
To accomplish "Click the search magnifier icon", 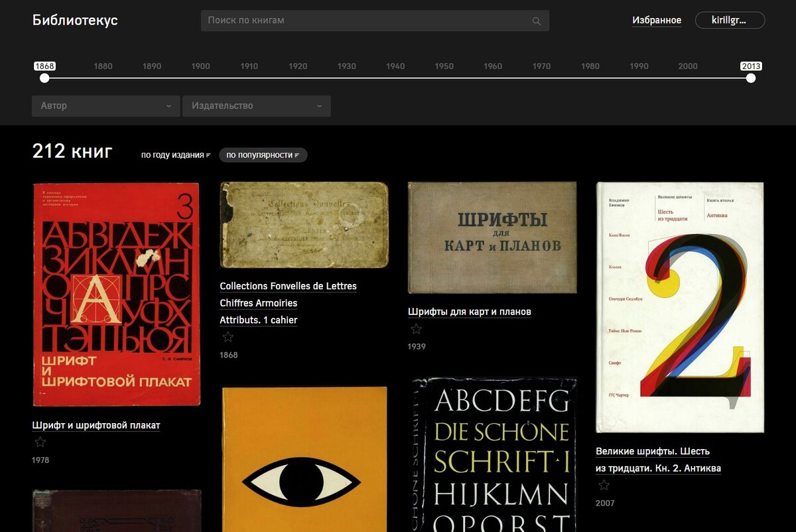I will 537,21.
